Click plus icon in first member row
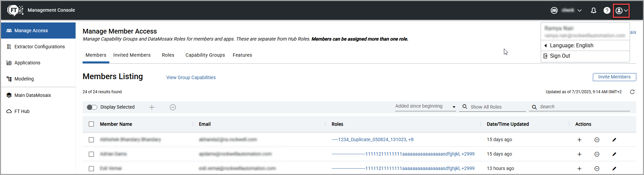Viewport: 644px width, 175px height. (x=579, y=140)
